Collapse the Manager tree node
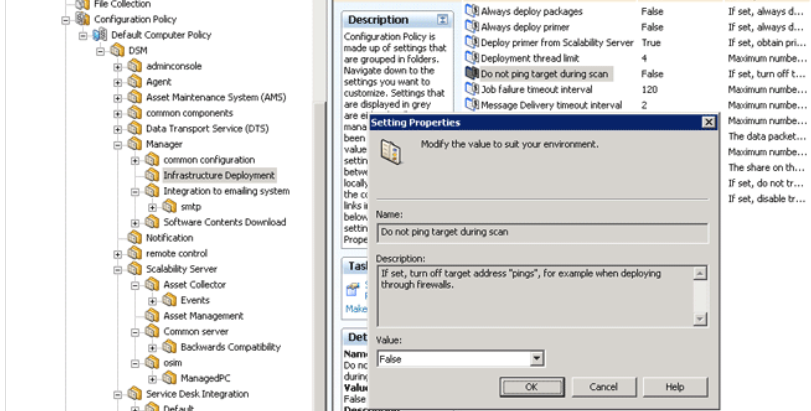 tap(117, 145)
